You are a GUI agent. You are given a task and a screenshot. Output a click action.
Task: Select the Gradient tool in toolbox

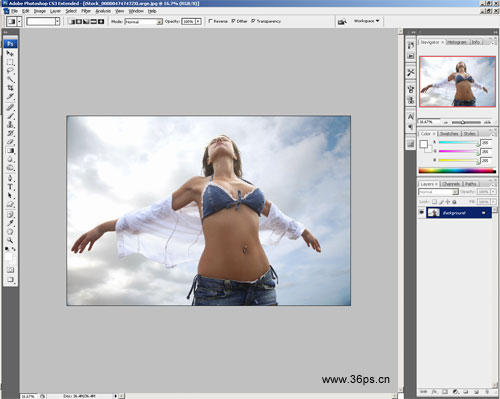10,151
